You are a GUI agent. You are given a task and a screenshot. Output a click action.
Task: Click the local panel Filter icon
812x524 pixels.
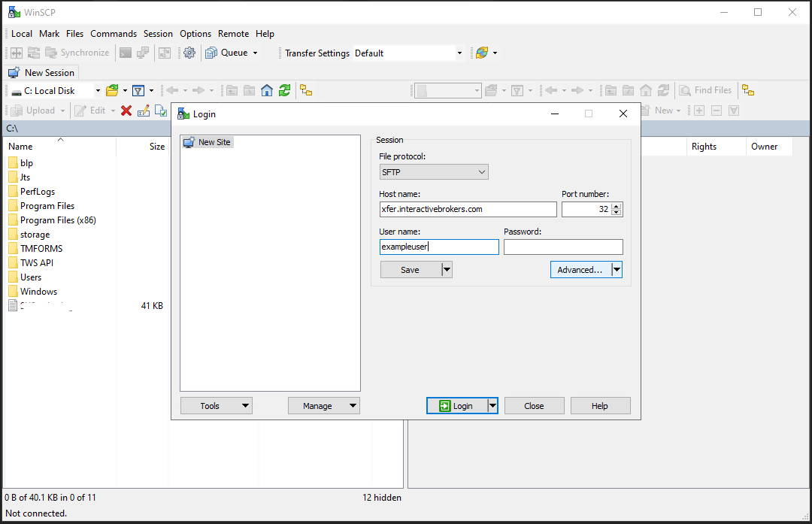click(x=138, y=91)
